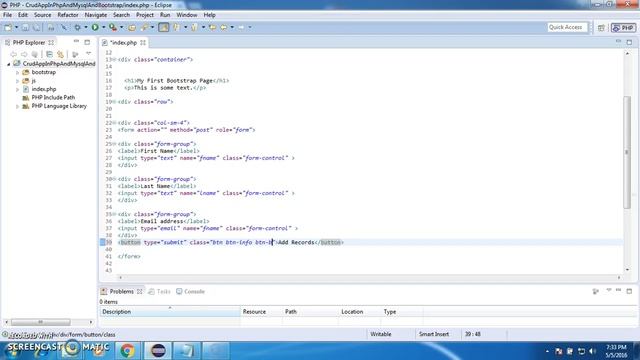Select the index.php editor tab
The image size is (640, 360).
[124, 42]
